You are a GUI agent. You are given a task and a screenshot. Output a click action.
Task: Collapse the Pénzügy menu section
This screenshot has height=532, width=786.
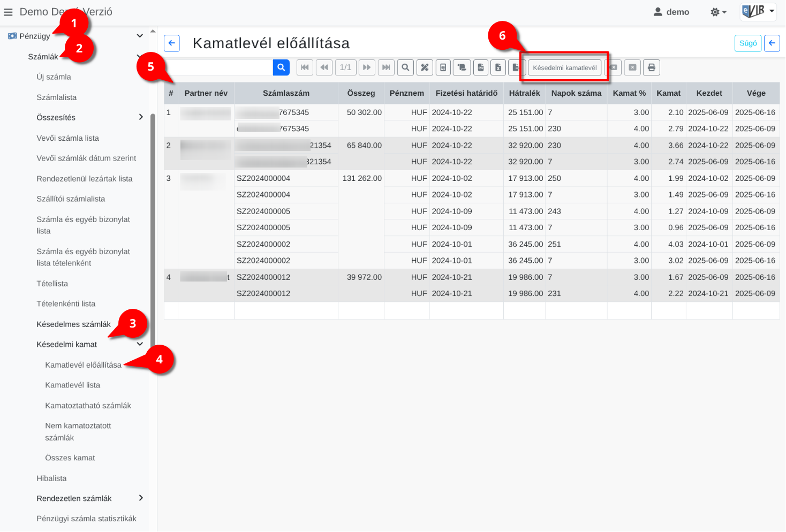click(140, 36)
